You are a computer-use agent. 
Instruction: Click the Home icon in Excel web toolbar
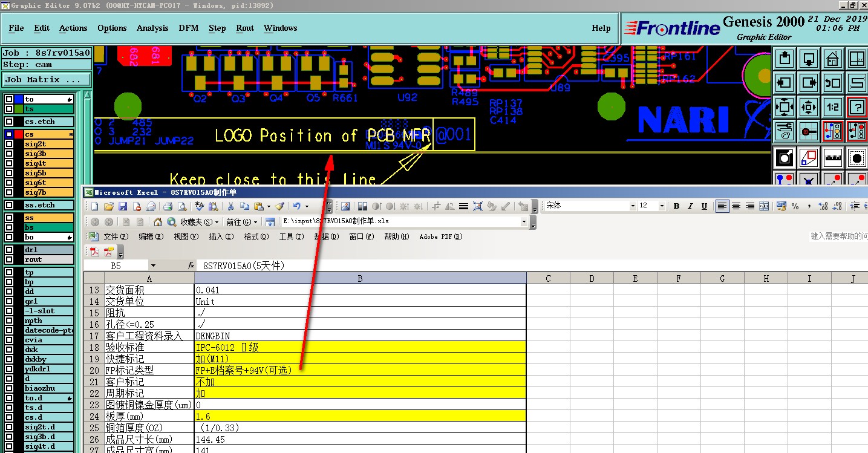click(158, 222)
